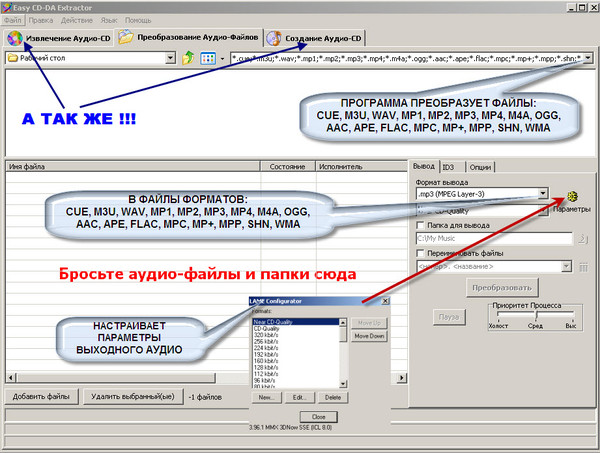Image resolution: width=600 pixels, height=453 pixels.
Task: Browse output folder icon beside path field
Action: (583, 239)
